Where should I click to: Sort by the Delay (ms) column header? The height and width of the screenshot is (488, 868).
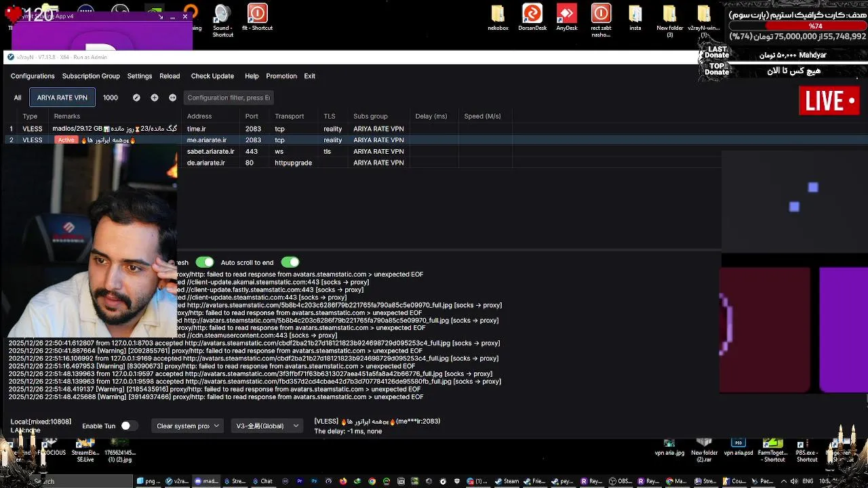pos(431,116)
